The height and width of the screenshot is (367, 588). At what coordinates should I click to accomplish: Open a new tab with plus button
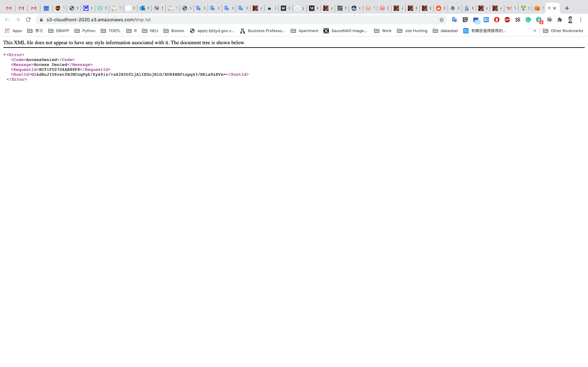[x=567, y=8]
